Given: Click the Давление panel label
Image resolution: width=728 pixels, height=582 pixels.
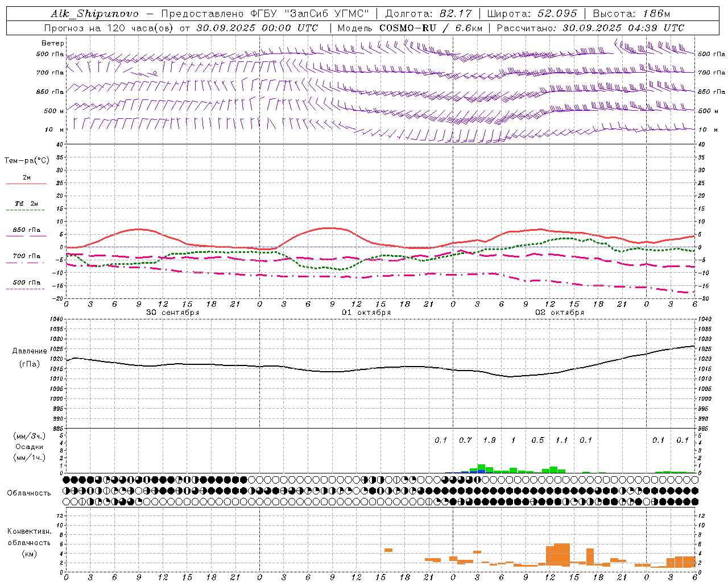Looking at the screenshot, I should coord(30,351).
